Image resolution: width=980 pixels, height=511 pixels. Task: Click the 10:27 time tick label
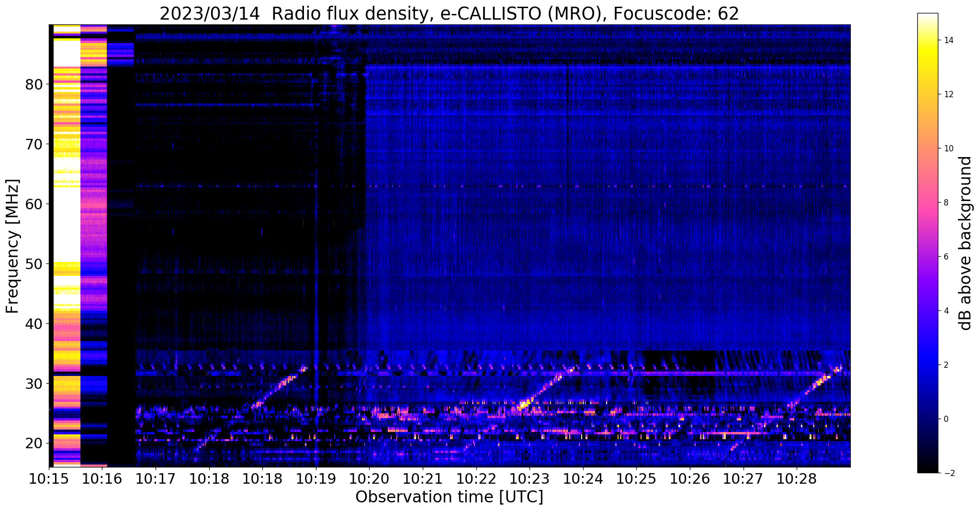click(743, 479)
